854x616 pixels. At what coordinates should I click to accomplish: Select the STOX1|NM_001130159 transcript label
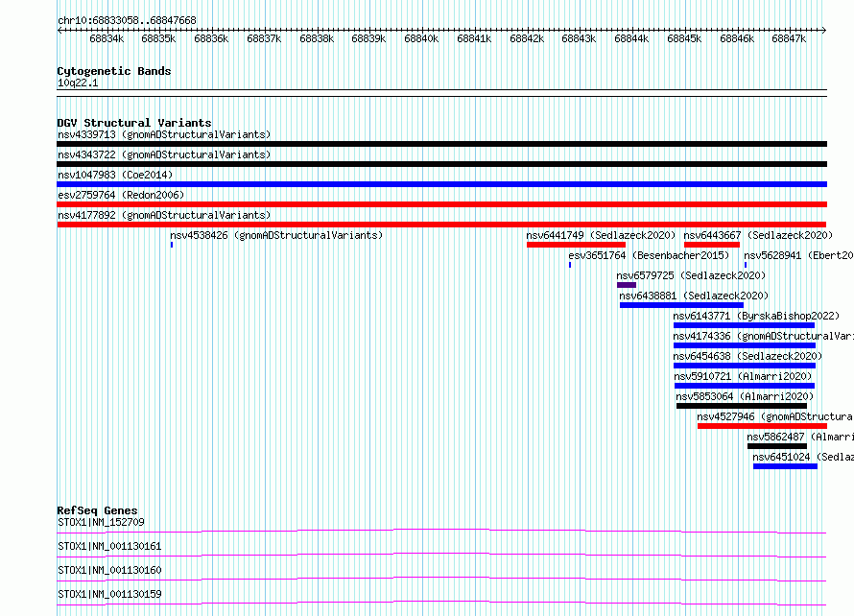coord(109,594)
